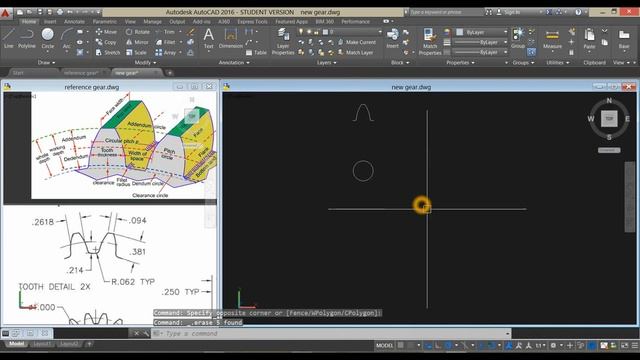
Task: Switch to the Home ribbon tab
Action: coord(29,21)
